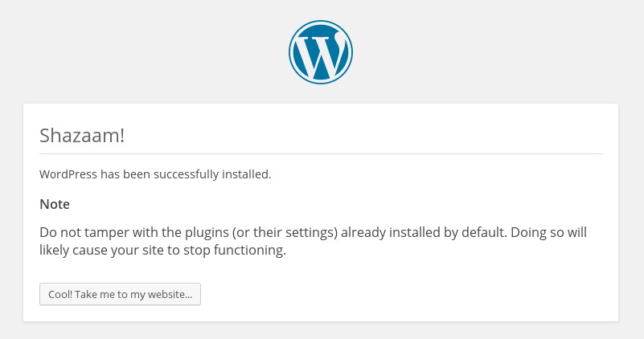Viewport: 644px width, 339px height.
Task: Click the word "installed." in the success message
Action: click(x=247, y=174)
